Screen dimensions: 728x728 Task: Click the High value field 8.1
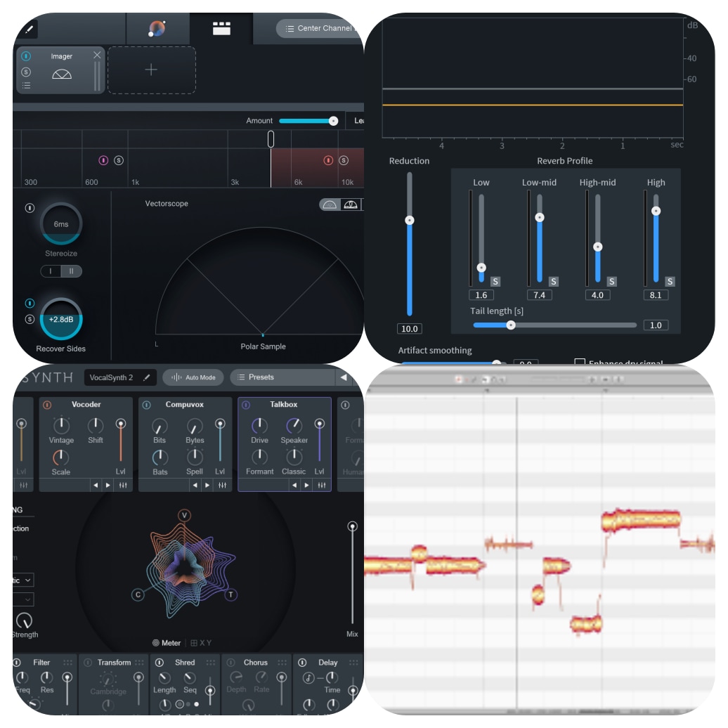pos(656,295)
